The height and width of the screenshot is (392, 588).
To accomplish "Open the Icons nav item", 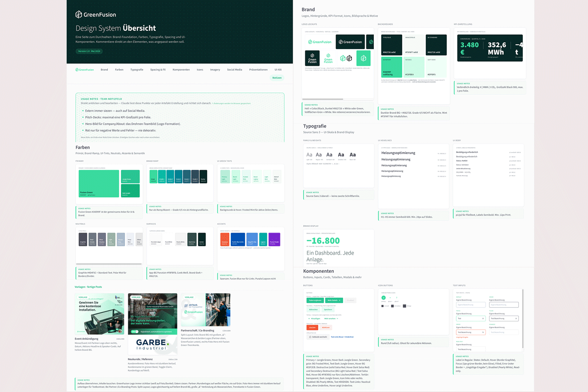I will click(x=200, y=70).
